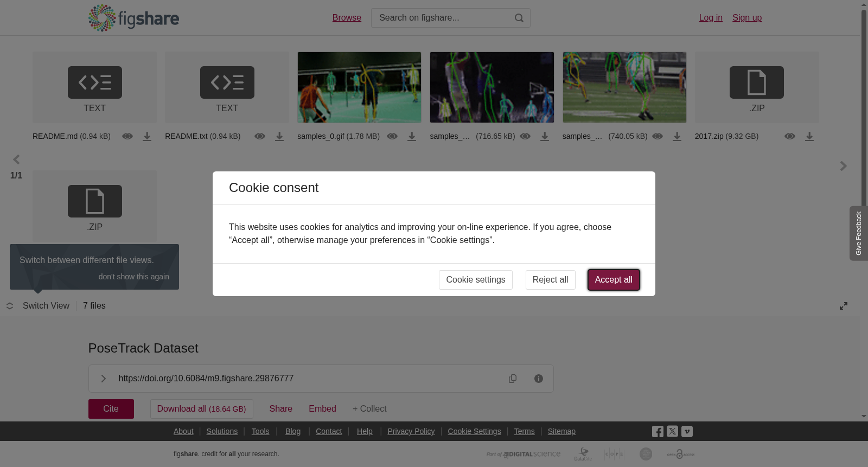Download the 740.05 kB samples file

click(x=677, y=137)
